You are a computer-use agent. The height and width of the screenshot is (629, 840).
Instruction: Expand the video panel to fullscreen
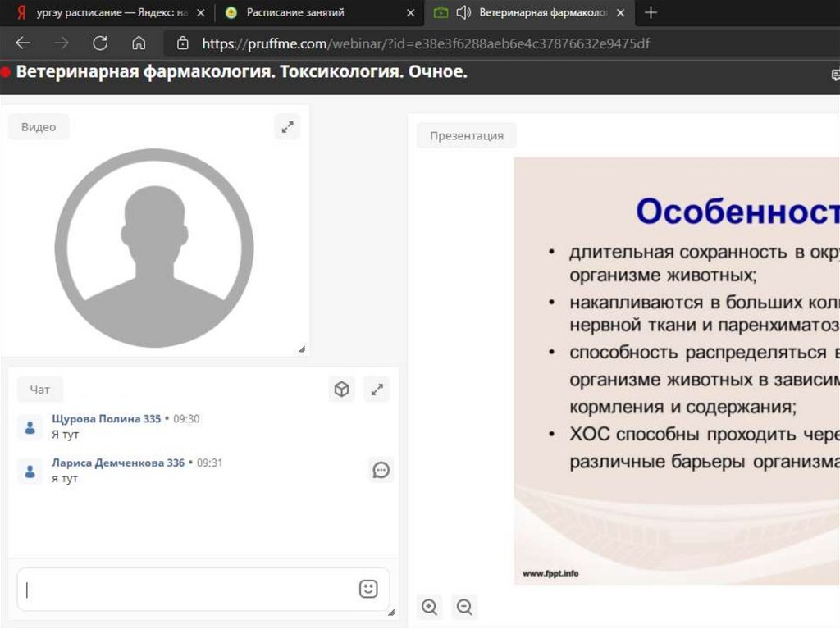click(x=287, y=127)
